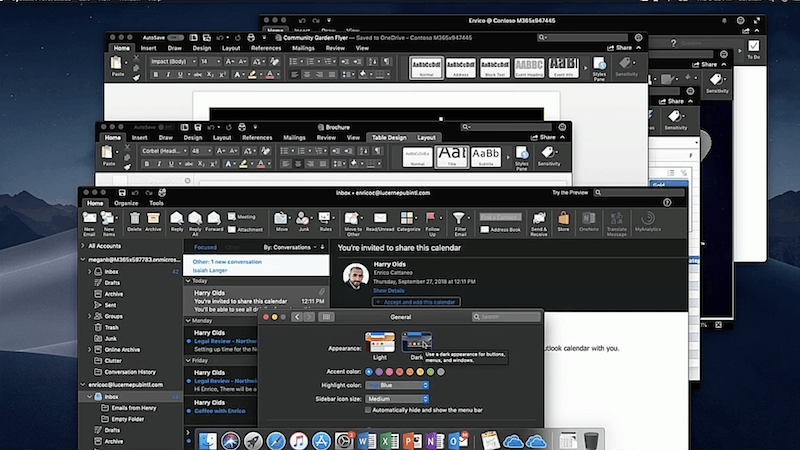Image resolution: width=800 pixels, height=450 pixels.
Task: Switch to Focused inbox in Outlook
Action: coord(205,247)
